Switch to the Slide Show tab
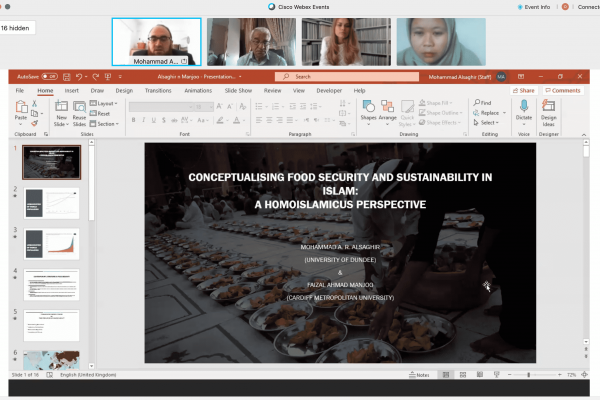Screen dimensions: 600x400 [x=238, y=91]
